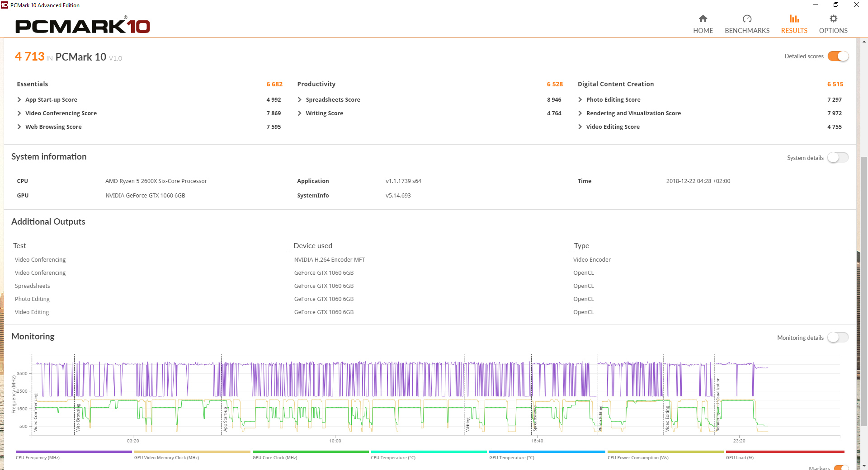Screen dimensions: 868x470
Task: Select the CPU Power Consumption legend swatch
Action: coord(665,451)
